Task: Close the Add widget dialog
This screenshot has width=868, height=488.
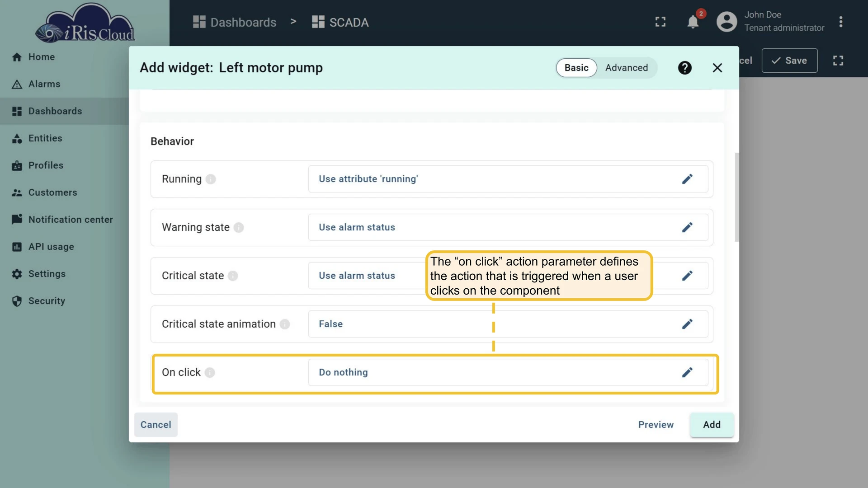Action: [717, 68]
